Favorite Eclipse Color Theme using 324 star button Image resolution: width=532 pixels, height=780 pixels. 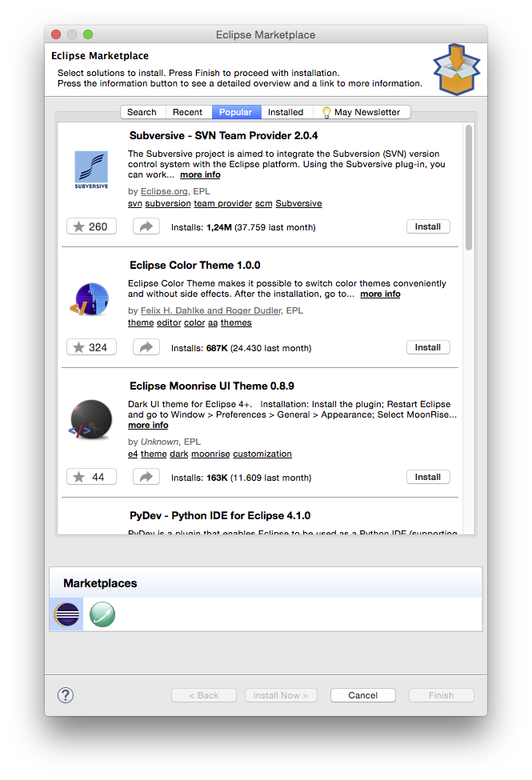(x=91, y=347)
